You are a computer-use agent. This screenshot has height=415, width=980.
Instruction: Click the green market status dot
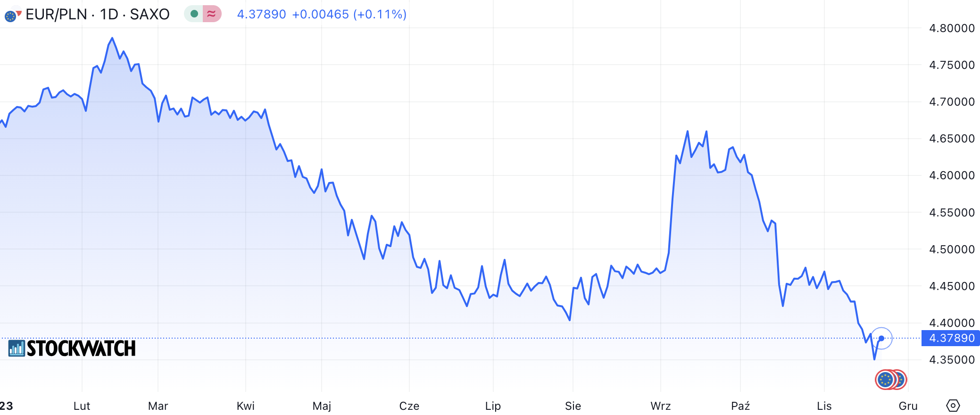pos(194,14)
